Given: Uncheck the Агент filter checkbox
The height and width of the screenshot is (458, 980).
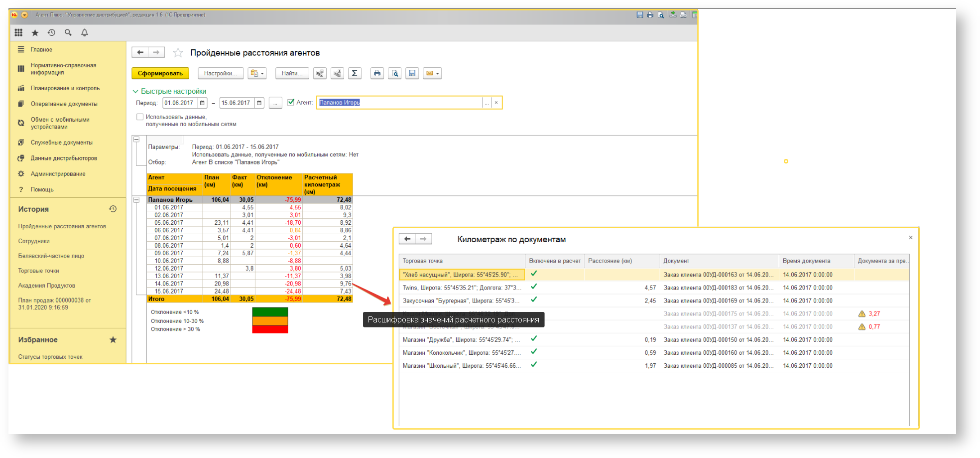Looking at the screenshot, I should tap(291, 102).
